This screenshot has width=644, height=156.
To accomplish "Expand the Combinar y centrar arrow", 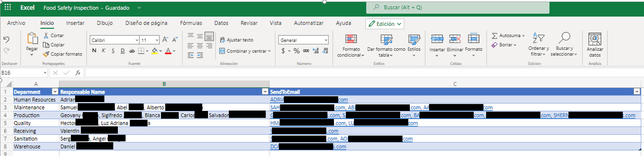I will 269,51.
